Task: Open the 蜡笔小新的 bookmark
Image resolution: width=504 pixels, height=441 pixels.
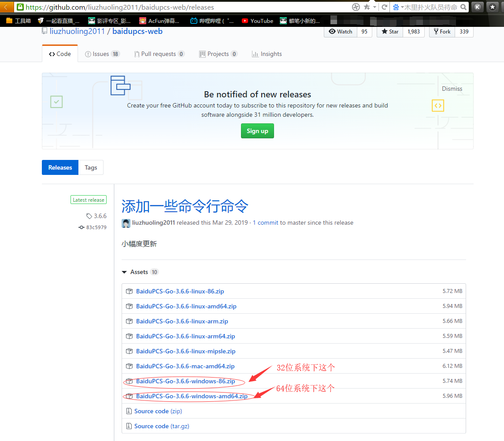Action: [x=300, y=21]
